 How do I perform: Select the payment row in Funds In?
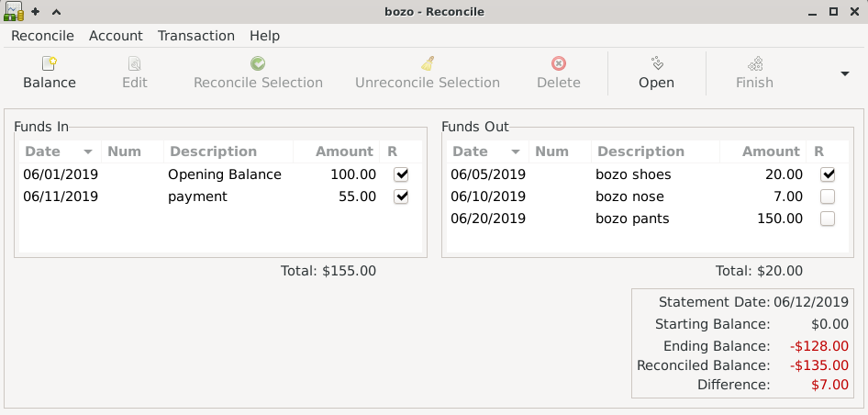[x=197, y=196]
